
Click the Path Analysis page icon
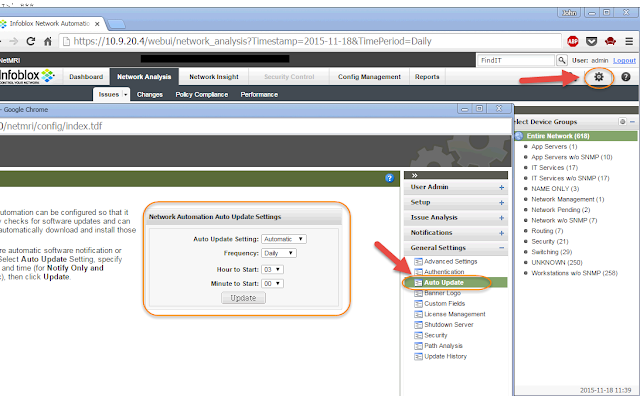tap(418, 346)
